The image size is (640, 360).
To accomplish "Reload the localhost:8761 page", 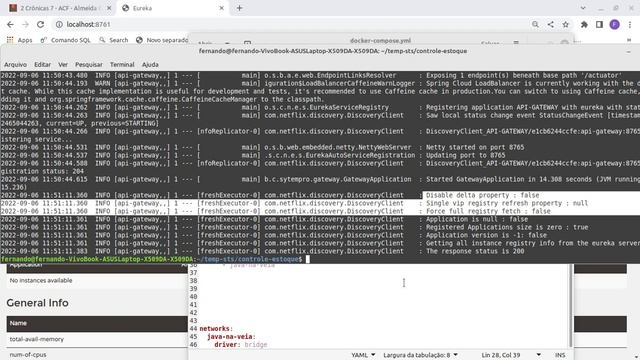I will pyautogui.click(x=40, y=24).
